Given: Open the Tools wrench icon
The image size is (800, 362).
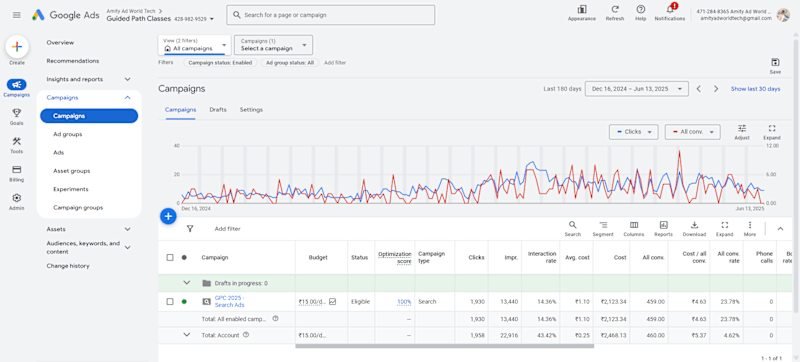Looking at the screenshot, I should (x=16, y=141).
